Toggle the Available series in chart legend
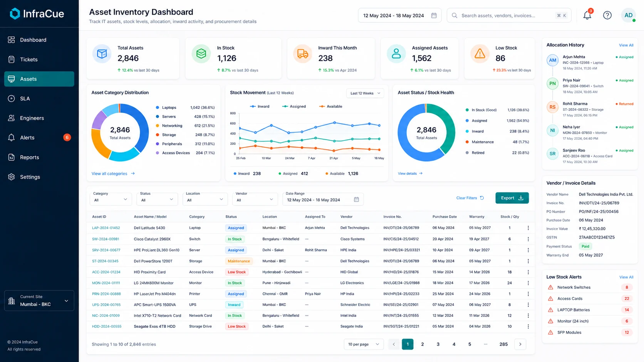The image size is (644, 362). coord(330,107)
